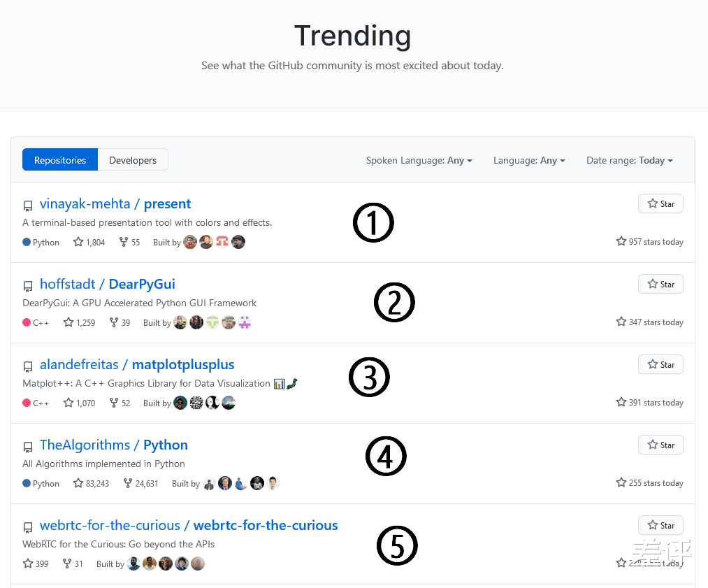Switch to the Developers tab
This screenshot has width=708, height=588.
click(132, 159)
